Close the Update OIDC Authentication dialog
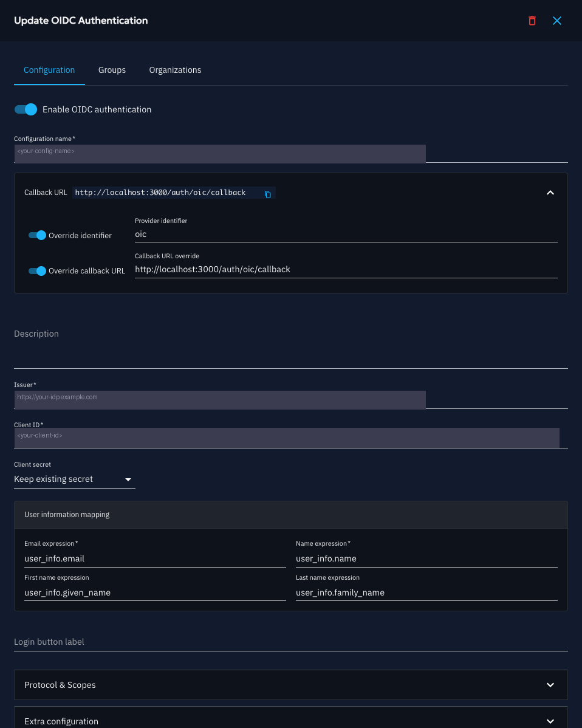 point(557,21)
